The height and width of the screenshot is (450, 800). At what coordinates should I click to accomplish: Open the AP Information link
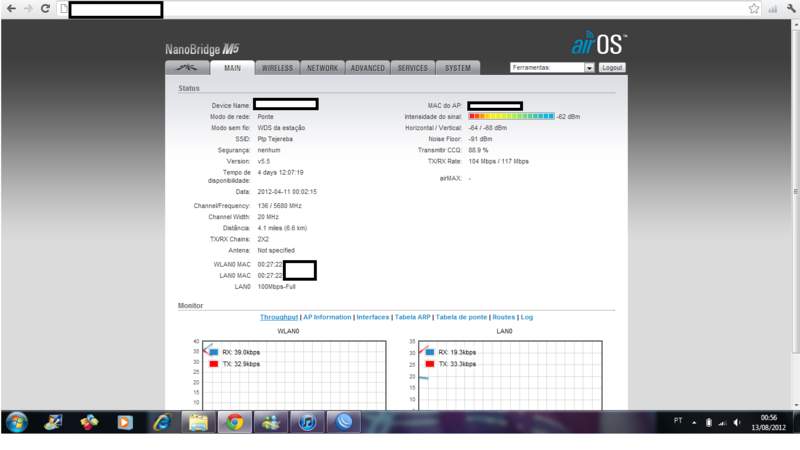point(327,317)
